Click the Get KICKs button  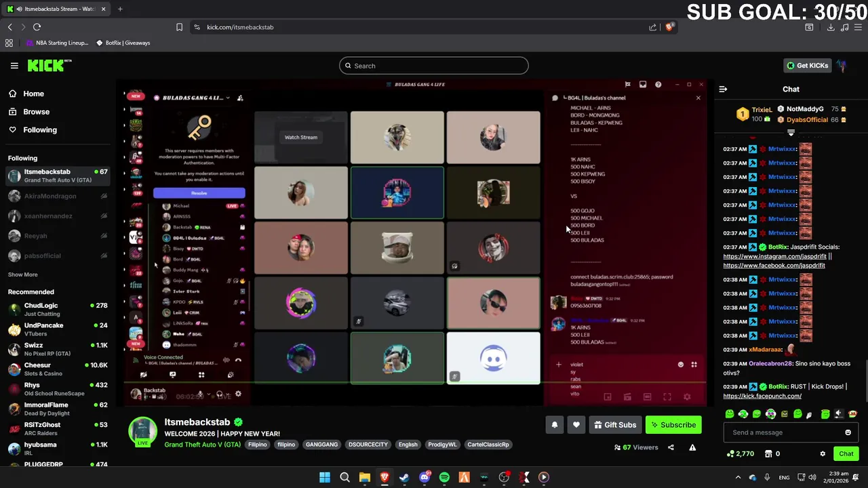(x=807, y=66)
